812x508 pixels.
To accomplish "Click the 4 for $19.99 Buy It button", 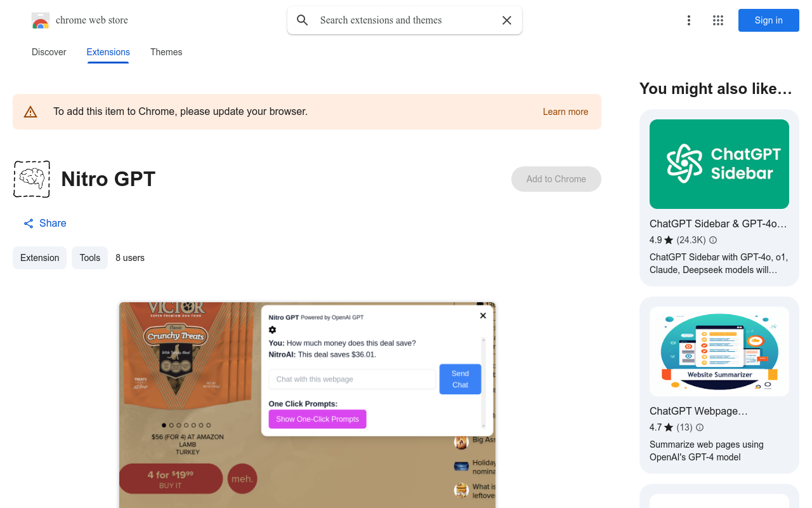I will pyautogui.click(x=171, y=479).
